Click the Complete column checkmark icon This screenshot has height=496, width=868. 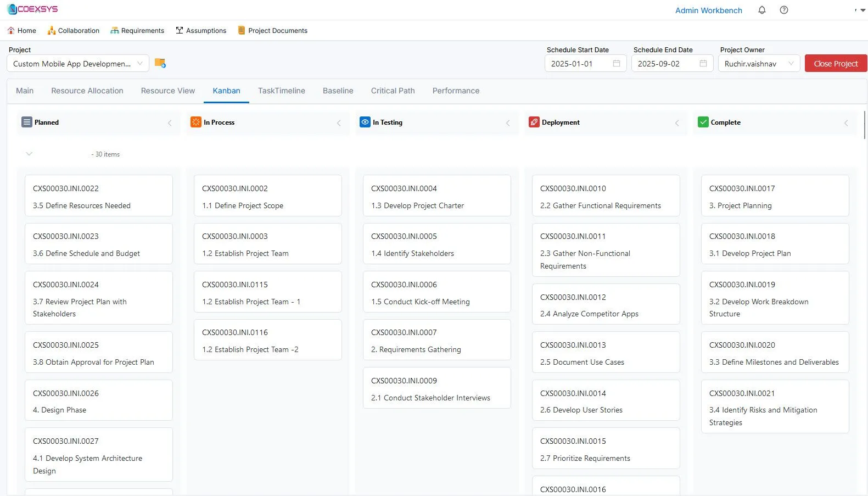tap(703, 122)
